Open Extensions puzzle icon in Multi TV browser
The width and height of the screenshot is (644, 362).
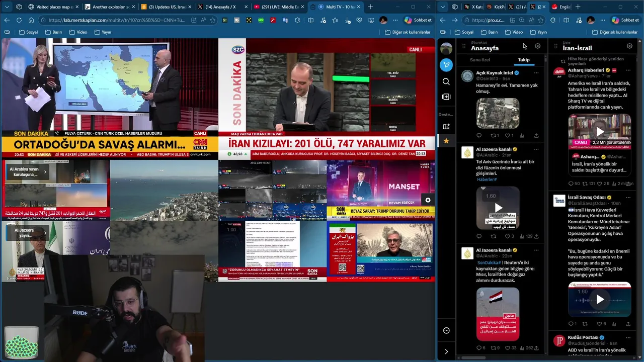297,20
